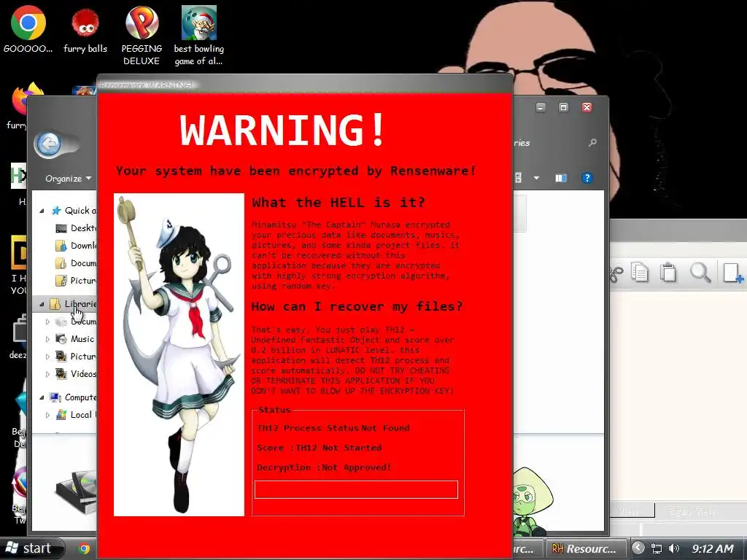Go back in the Explorer window

[x=49, y=144]
